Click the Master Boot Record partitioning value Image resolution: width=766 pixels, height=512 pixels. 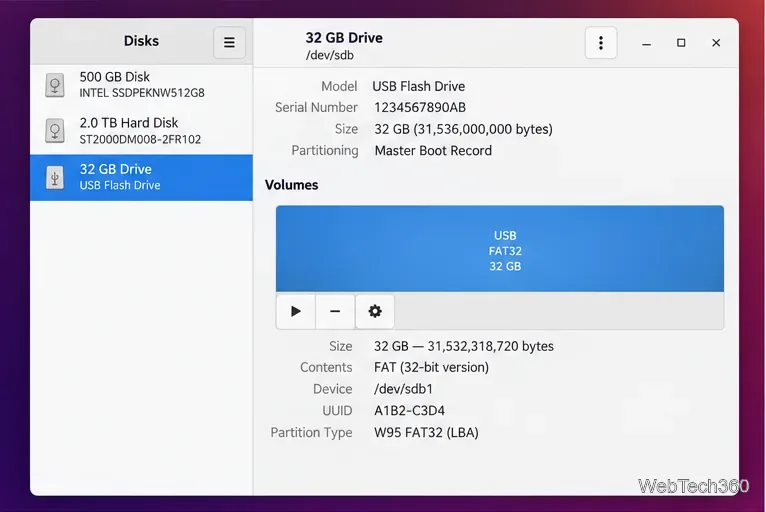[433, 150]
